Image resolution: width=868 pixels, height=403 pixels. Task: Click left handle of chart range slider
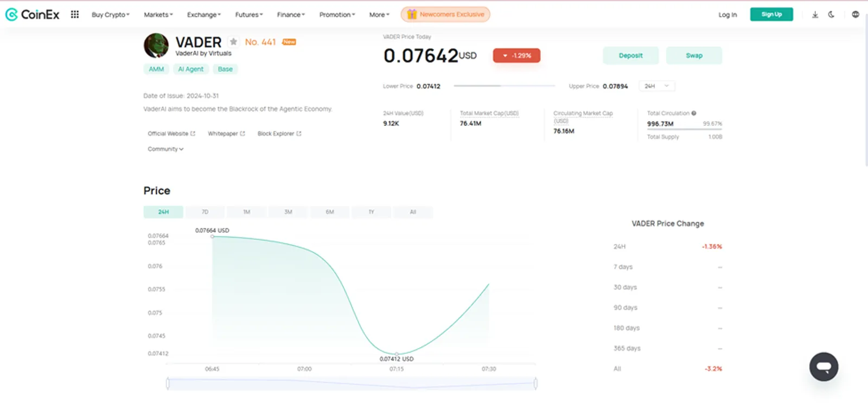(x=168, y=383)
